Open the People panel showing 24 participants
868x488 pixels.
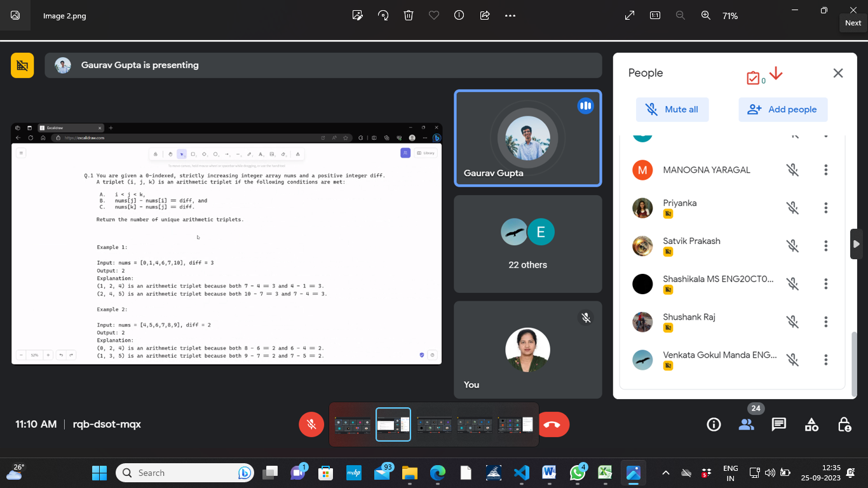pyautogui.click(x=747, y=424)
